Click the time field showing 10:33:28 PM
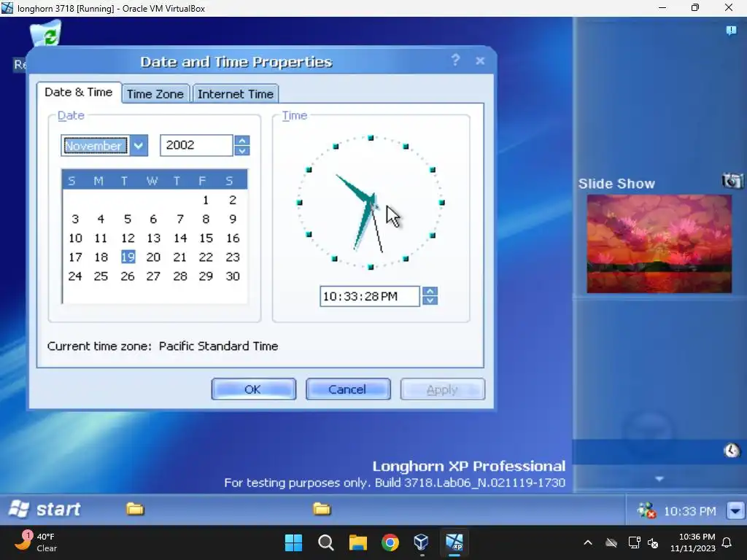The width and height of the screenshot is (747, 560). point(370,296)
